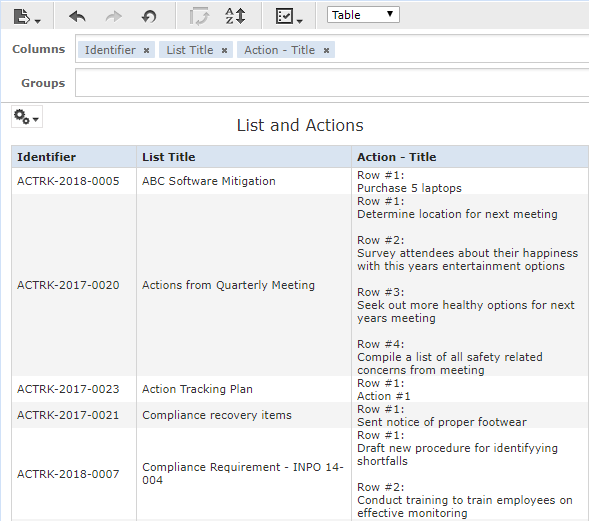Click the undo arrow icon
589x521 pixels.
tap(77, 17)
